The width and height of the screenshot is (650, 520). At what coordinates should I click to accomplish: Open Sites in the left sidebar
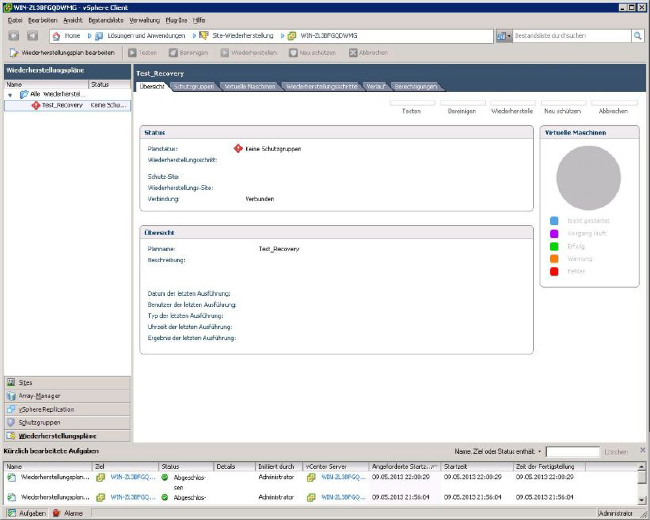tap(26, 383)
